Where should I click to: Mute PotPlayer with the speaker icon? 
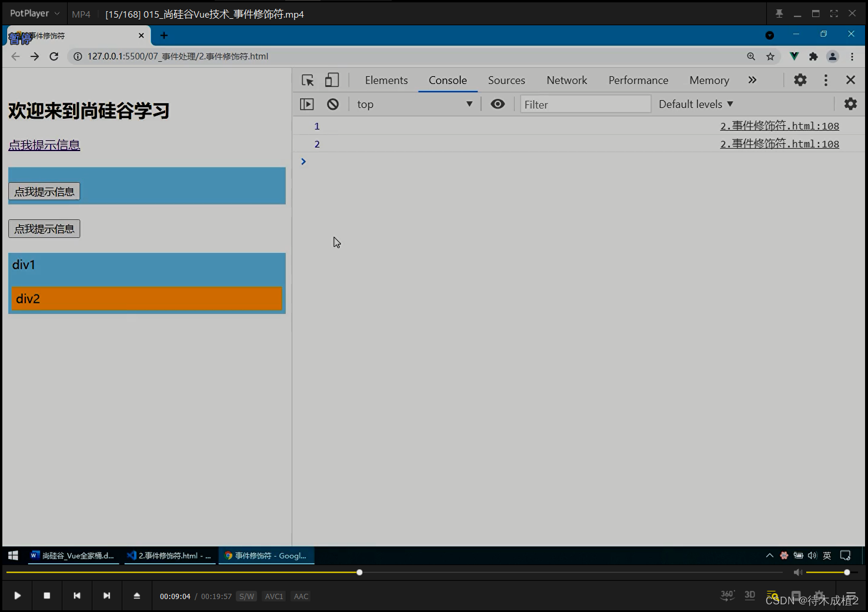pos(797,572)
